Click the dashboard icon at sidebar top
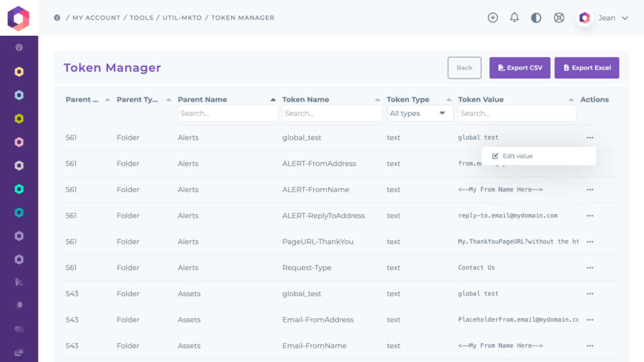Image resolution: width=644 pixels, height=362 pixels. [x=19, y=47]
